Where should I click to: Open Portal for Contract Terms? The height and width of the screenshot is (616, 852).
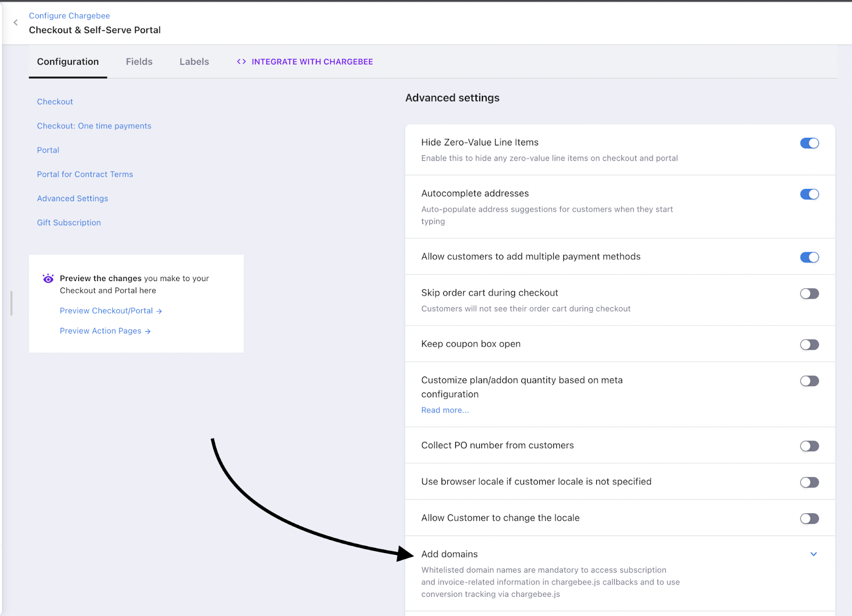[85, 175]
